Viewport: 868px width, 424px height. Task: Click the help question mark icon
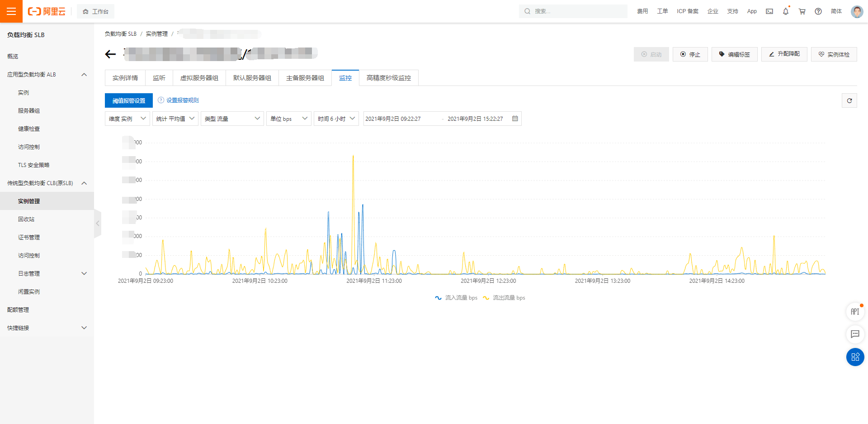(818, 11)
